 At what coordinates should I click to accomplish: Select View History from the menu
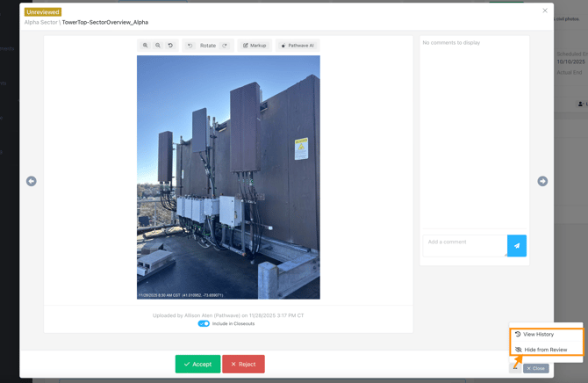click(x=538, y=335)
